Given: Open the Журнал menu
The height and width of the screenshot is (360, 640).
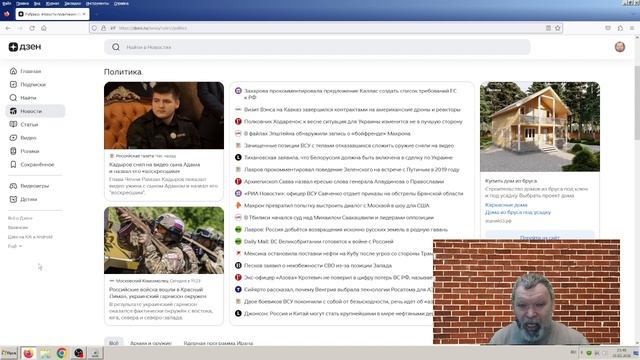Looking at the screenshot, I should (52, 3).
